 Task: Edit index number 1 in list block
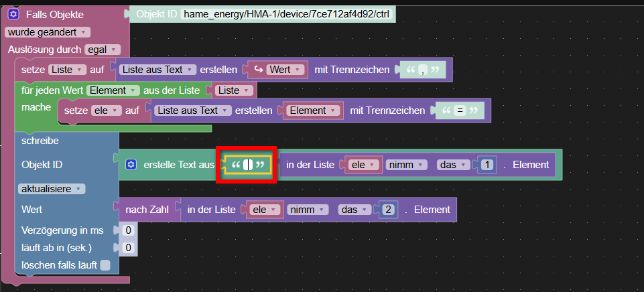tap(487, 165)
